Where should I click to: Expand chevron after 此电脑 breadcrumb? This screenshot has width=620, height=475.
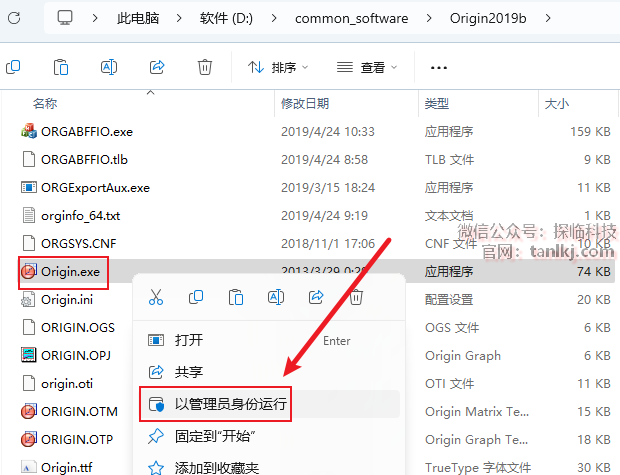point(179,18)
